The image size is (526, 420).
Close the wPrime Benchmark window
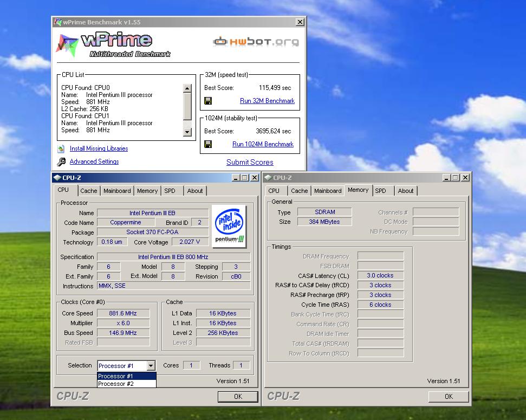pyautogui.click(x=300, y=22)
